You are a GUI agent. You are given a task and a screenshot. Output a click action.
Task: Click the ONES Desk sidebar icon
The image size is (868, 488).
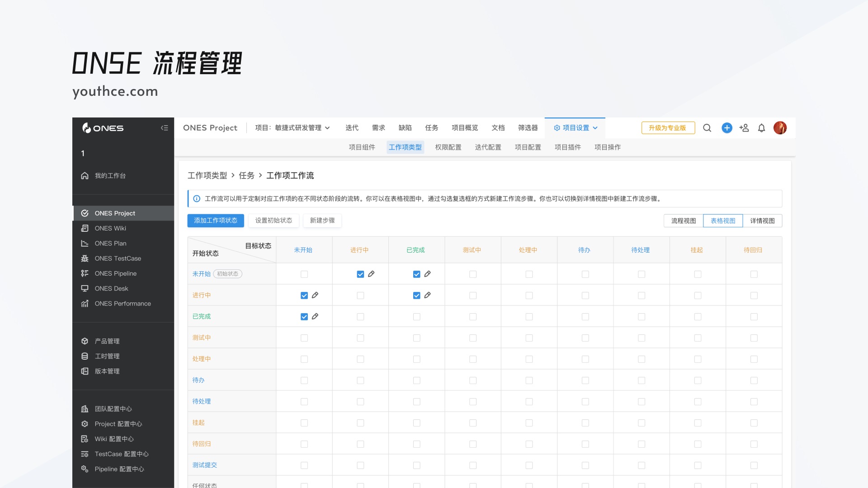coord(85,288)
